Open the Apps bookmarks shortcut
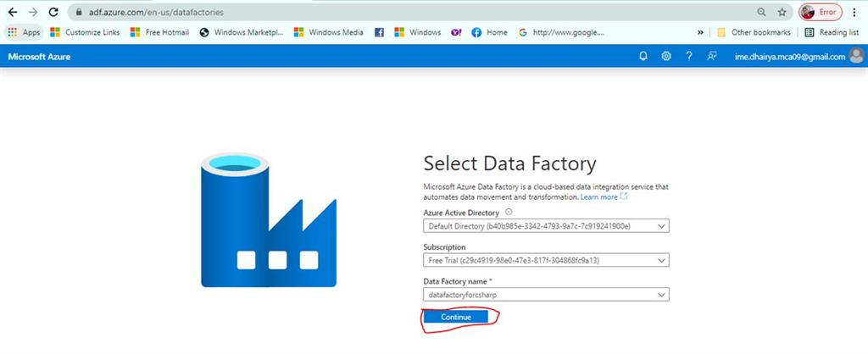The image size is (868, 354). click(x=24, y=32)
